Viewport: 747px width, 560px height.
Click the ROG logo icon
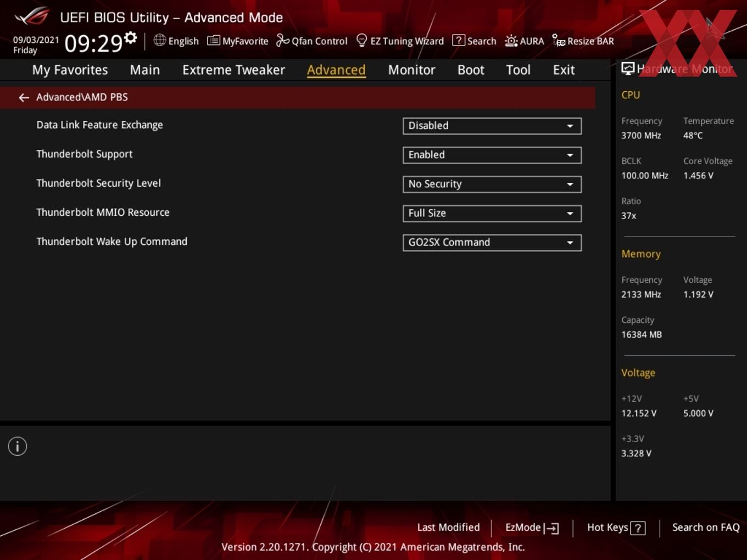click(32, 16)
